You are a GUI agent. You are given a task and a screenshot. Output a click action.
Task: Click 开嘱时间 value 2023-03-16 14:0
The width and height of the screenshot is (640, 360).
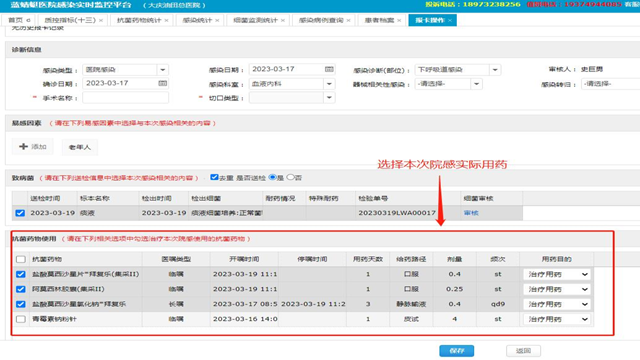coord(245,319)
